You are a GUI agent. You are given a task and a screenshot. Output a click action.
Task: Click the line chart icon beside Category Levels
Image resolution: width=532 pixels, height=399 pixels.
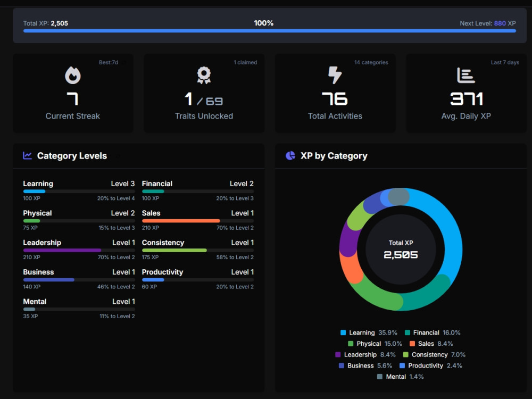pos(28,155)
